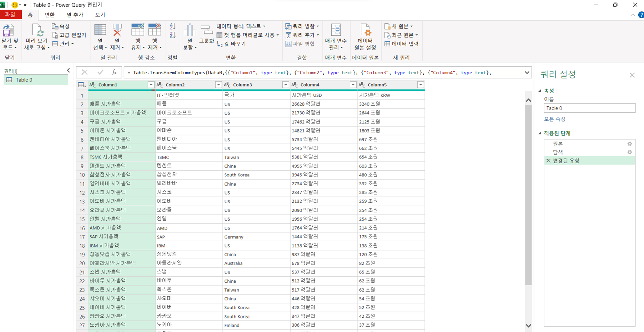Viewport: 644px width, 332px height.
Task: Click the vertical scrollbar up arrow
Action: point(528,100)
